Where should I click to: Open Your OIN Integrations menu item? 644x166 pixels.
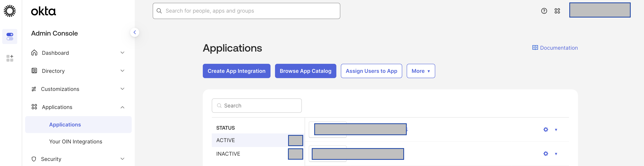pos(75,141)
